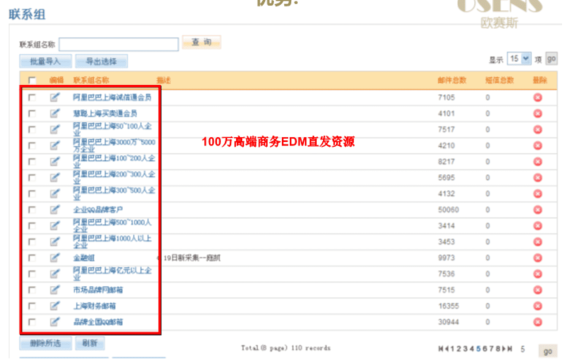Delete the 品牌全国QQ邮箱 row with 30944
The width and height of the screenshot is (570, 360).
click(538, 322)
